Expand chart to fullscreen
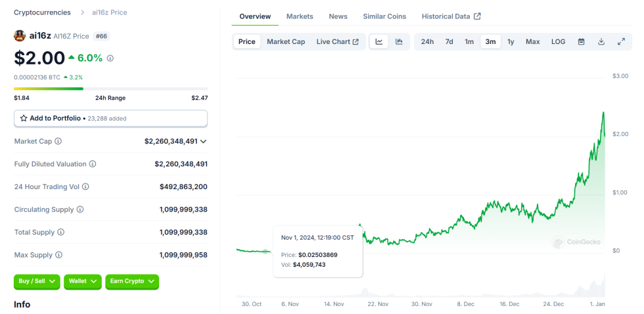The width and height of the screenshot is (644, 314). (622, 41)
